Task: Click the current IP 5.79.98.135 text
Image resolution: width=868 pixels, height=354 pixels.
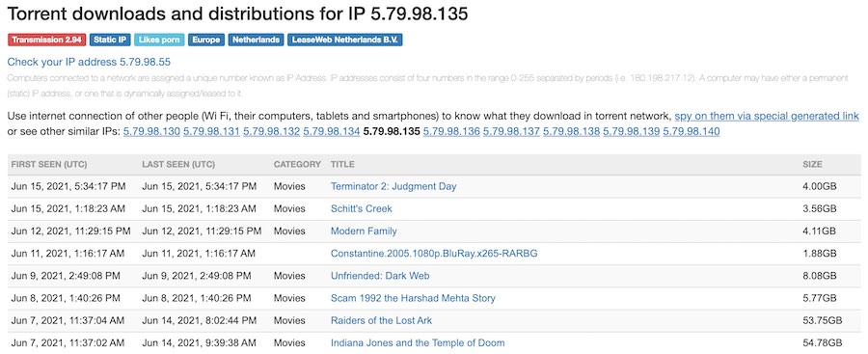Action: pos(392,132)
